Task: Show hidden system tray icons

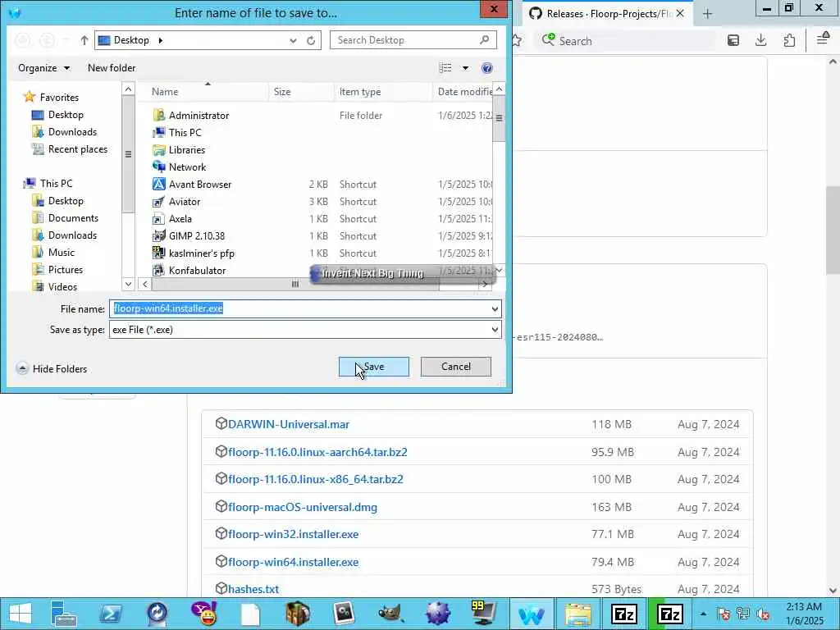Action: [703, 614]
